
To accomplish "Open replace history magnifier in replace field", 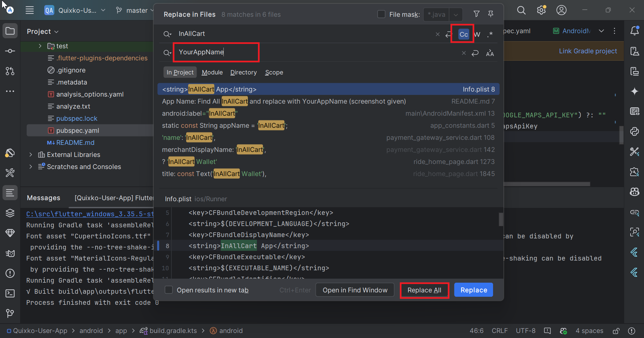I will [167, 53].
